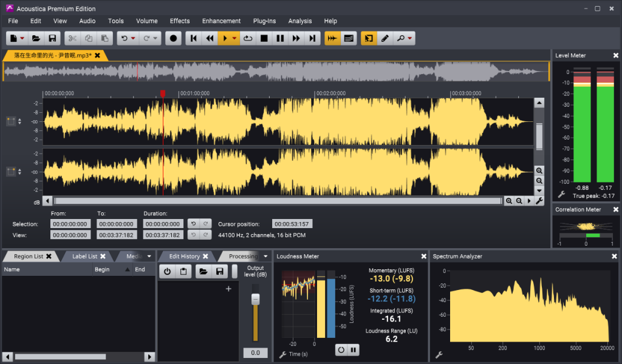Toggle loop playback mode

[248, 38]
